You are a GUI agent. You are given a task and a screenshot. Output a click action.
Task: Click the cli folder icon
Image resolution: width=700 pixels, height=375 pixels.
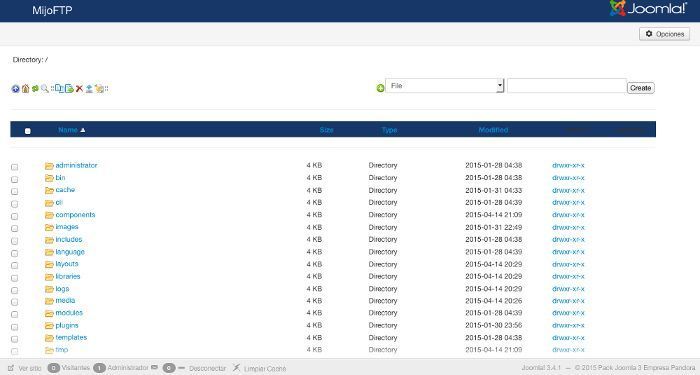(49, 203)
